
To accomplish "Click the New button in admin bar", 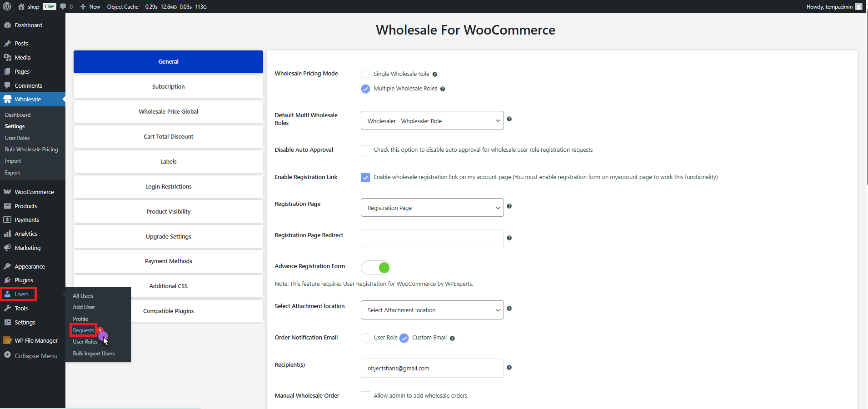I will [x=90, y=6].
